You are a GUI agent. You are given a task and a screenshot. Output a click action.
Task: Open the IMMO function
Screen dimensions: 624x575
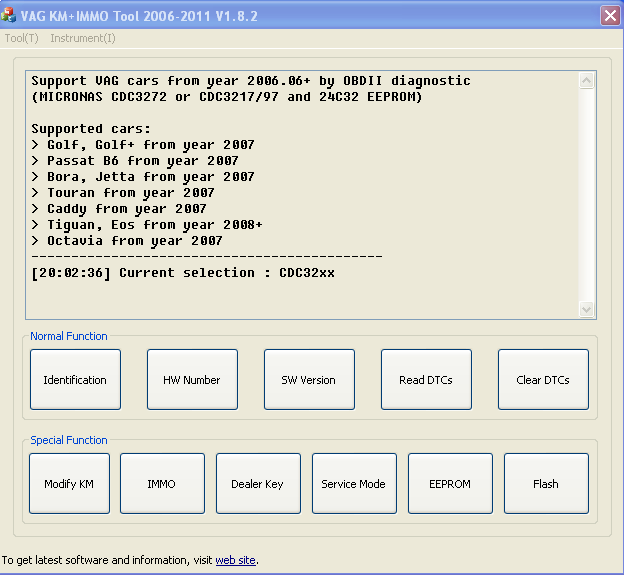click(x=162, y=483)
